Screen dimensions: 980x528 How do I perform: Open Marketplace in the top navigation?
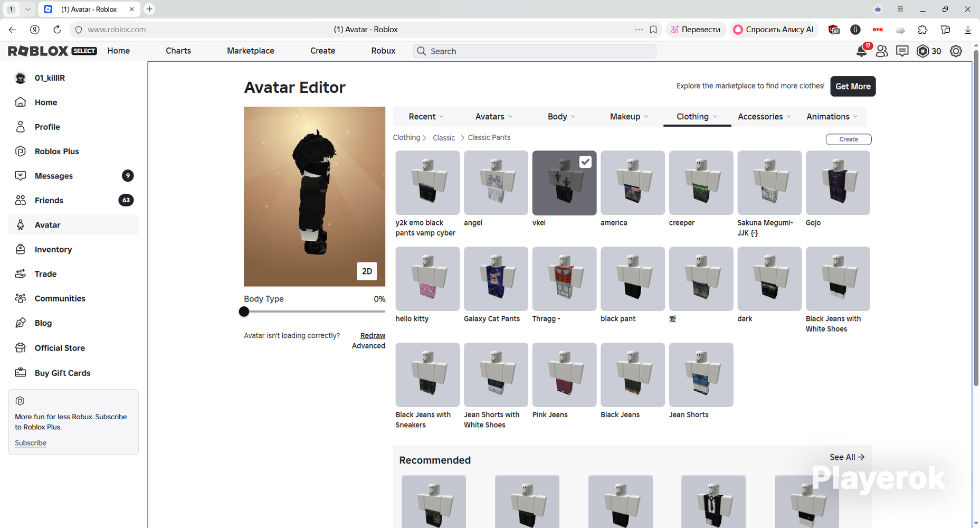pos(251,51)
